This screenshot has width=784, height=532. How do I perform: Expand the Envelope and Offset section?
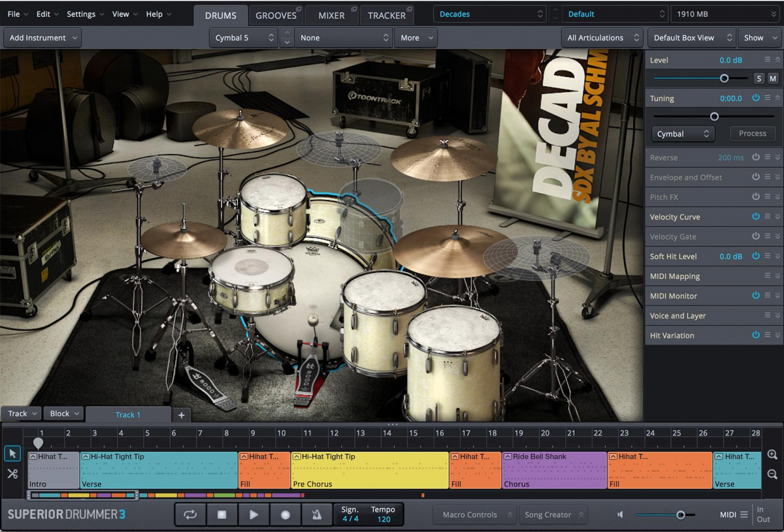[777, 178]
